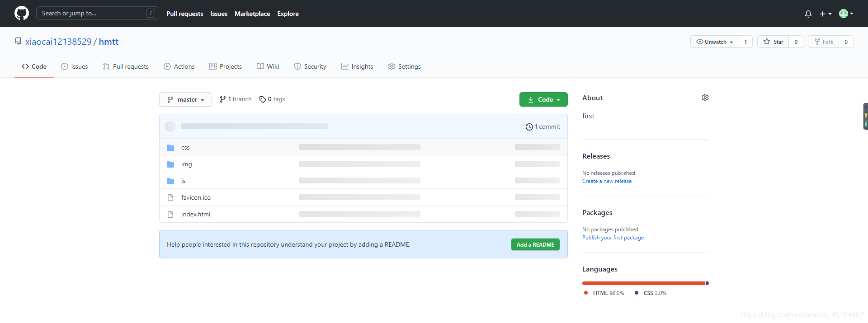
Task: Switch to the repository Issues tab
Action: click(x=75, y=66)
